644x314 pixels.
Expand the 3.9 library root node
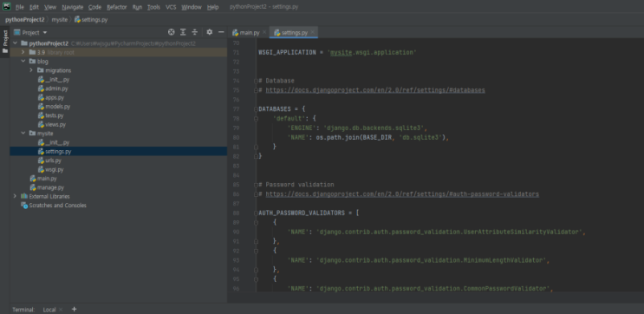pos(23,53)
